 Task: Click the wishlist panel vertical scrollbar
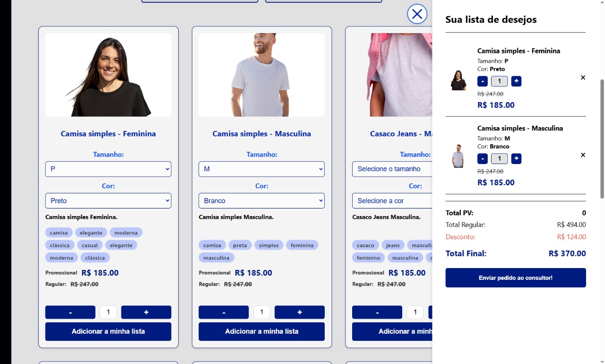(602, 139)
